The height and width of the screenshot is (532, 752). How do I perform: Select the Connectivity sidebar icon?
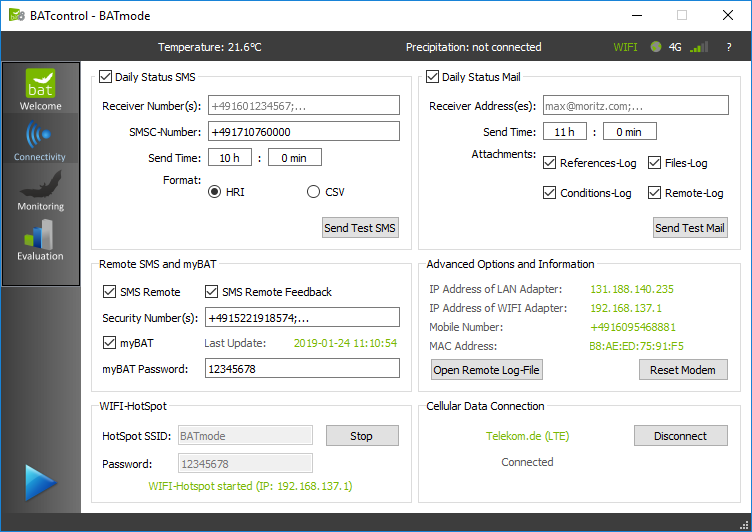40,138
